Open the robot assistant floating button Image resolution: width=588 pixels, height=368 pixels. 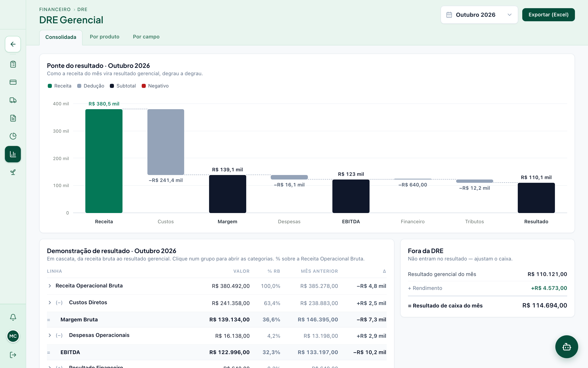click(567, 347)
